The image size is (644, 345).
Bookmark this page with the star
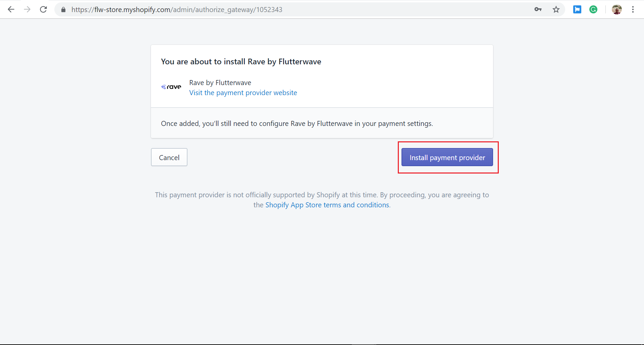(556, 9)
